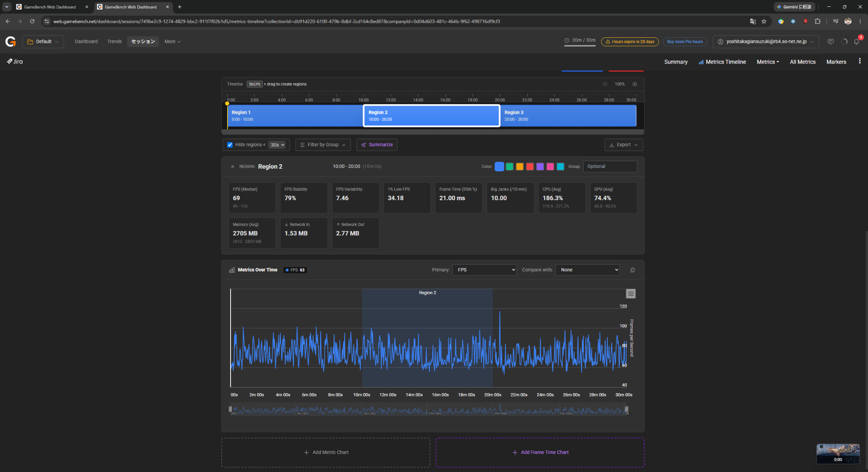This screenshot has width=868, height=472.
Task: Copy the Metrics Over Time chart
Action: pos(632,270)
